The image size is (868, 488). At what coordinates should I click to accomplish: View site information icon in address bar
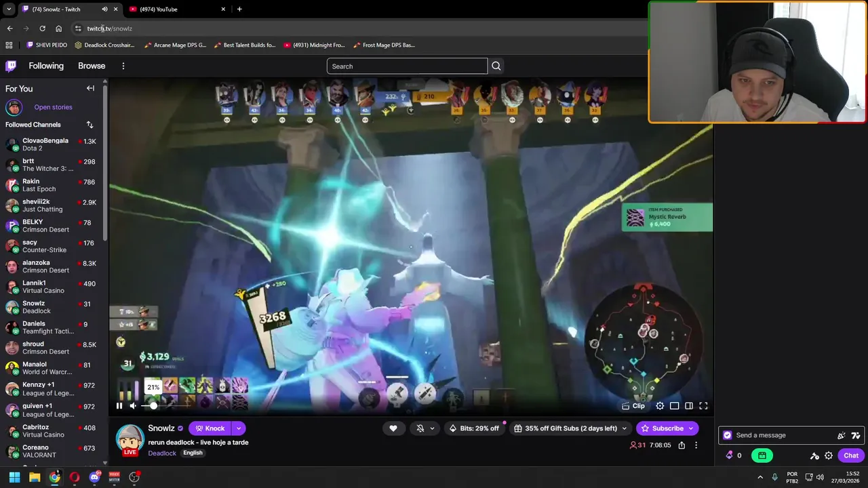tap(78, 28)
